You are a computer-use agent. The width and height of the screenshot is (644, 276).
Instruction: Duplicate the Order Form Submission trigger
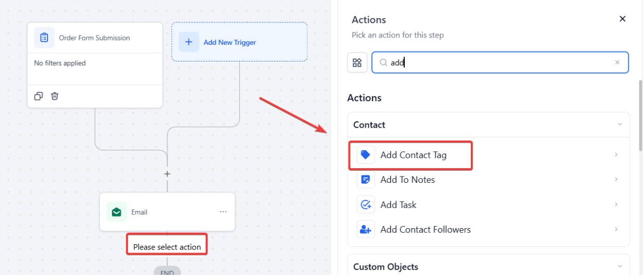[x=38, y=96]
